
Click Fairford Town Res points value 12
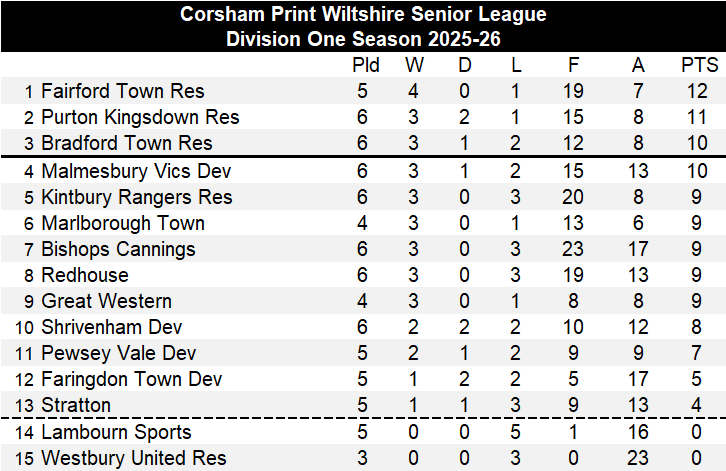pos(699,91)
